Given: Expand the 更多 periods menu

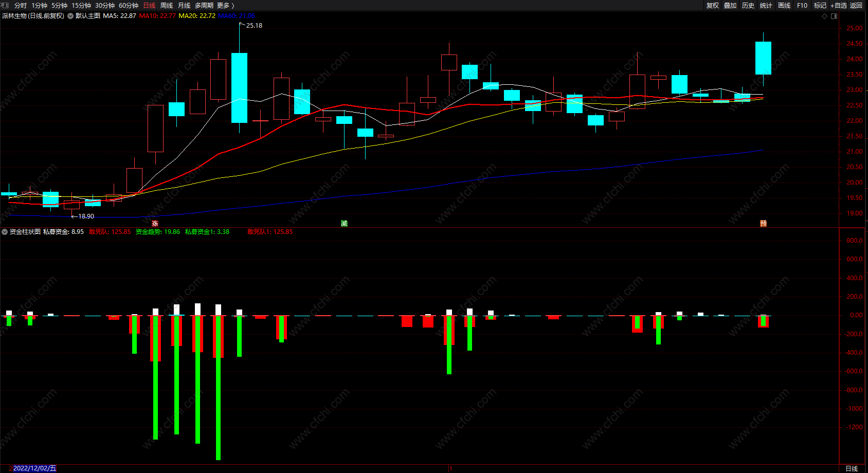Looking at the screenshot, I should pos(226,6).
